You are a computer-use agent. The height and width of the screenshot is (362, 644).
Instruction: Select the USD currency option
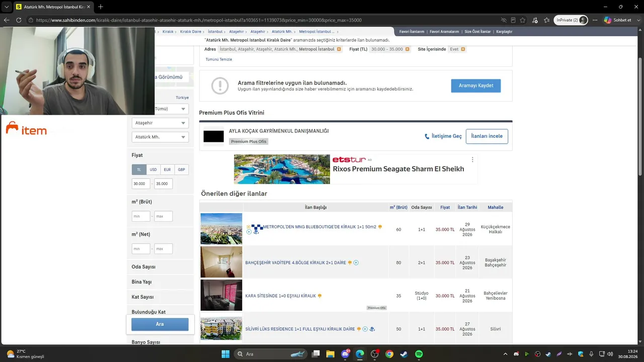153,169
